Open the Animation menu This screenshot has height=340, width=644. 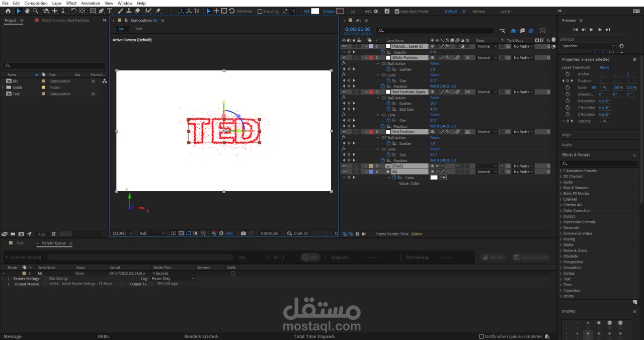click(x=91, y=3)
